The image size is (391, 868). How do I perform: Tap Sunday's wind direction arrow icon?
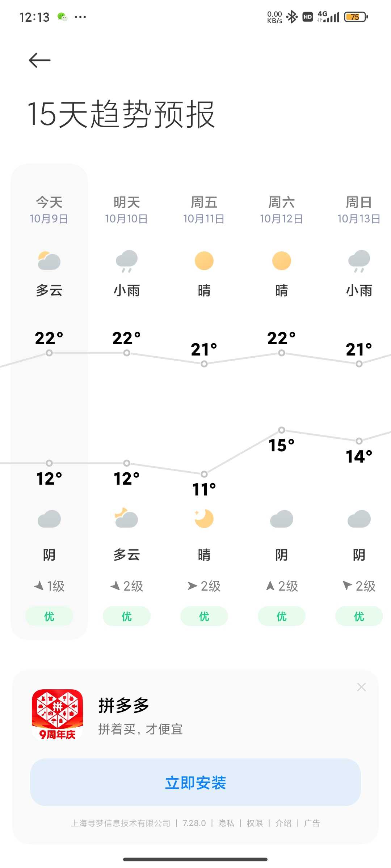tap(347, 585)
